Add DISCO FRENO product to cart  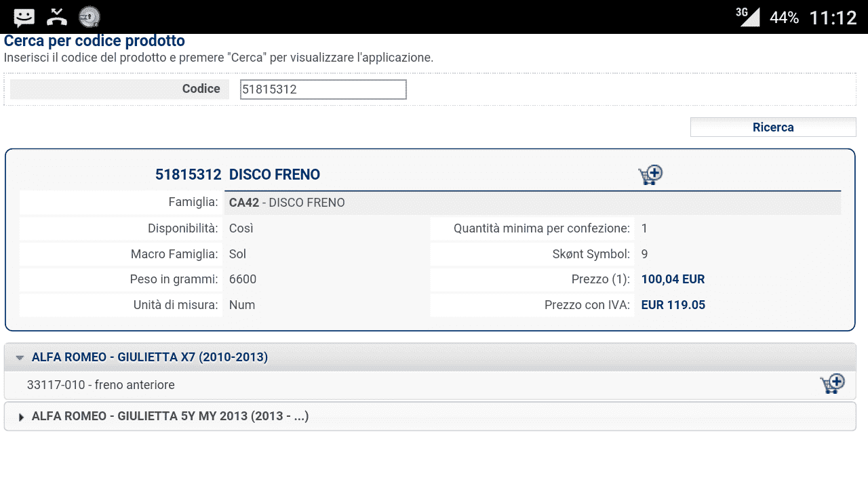click(650, 175)
